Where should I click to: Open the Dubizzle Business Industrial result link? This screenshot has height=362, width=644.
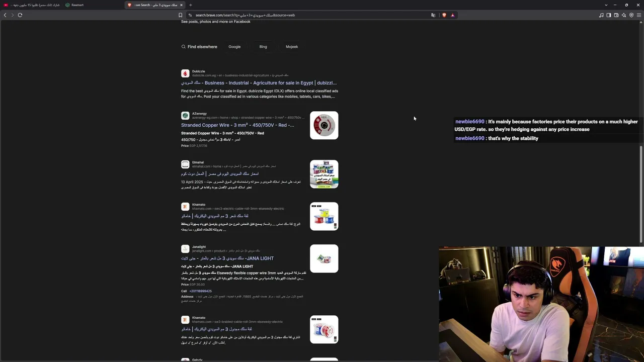tap(259, 83)
